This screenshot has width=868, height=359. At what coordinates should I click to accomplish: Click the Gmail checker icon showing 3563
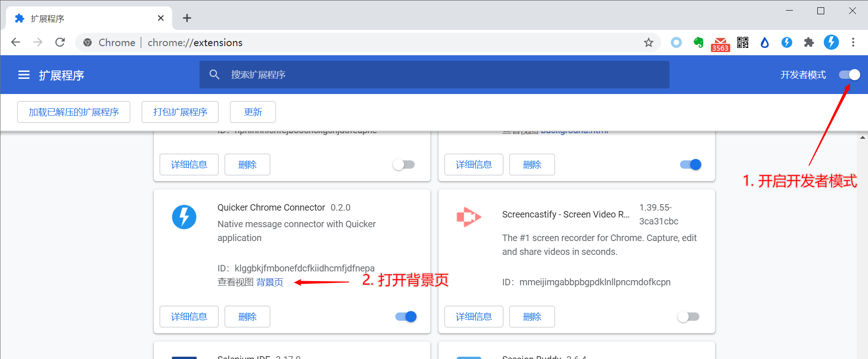[x=721, y=44]
